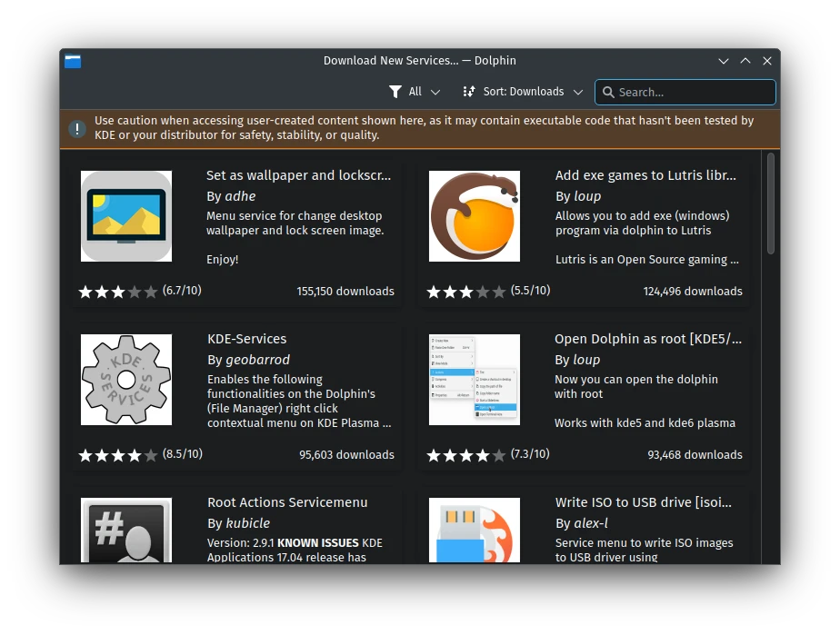Select 'Write ISO to USB drive' title
Screen dimensions: 840x635
644,502
